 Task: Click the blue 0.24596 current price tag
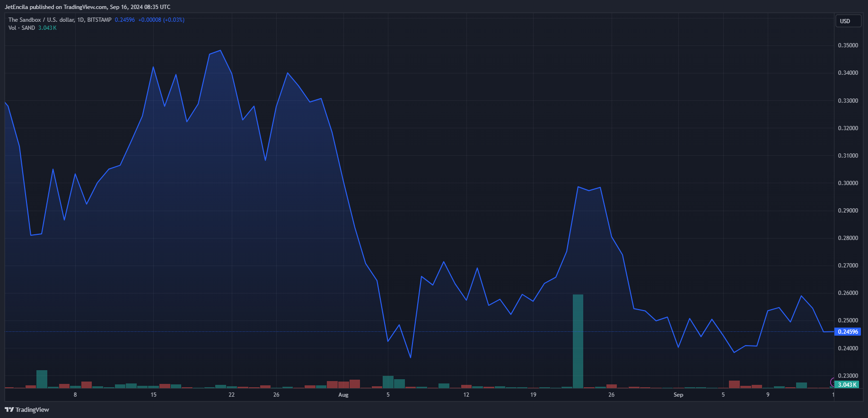click(847, 332)
